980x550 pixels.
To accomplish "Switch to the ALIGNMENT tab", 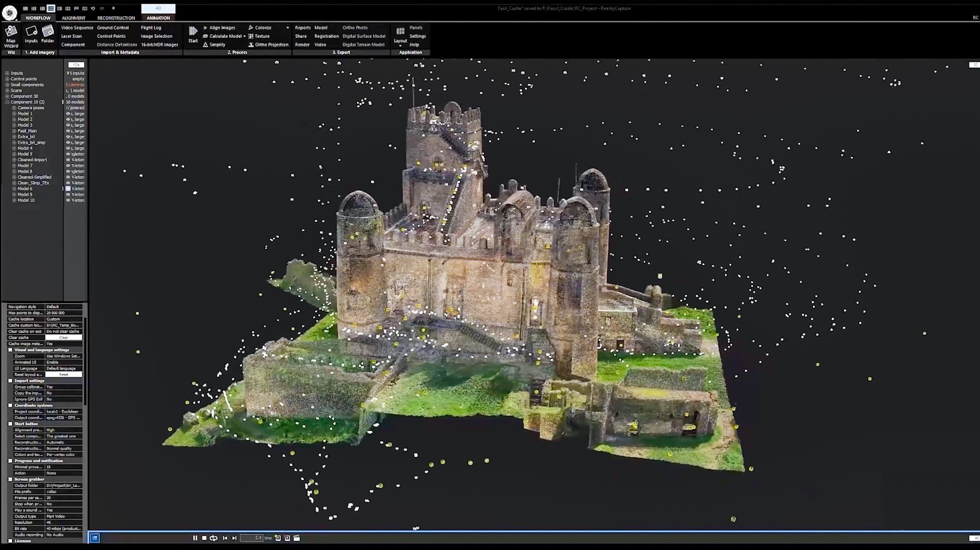I will (73, 18).
